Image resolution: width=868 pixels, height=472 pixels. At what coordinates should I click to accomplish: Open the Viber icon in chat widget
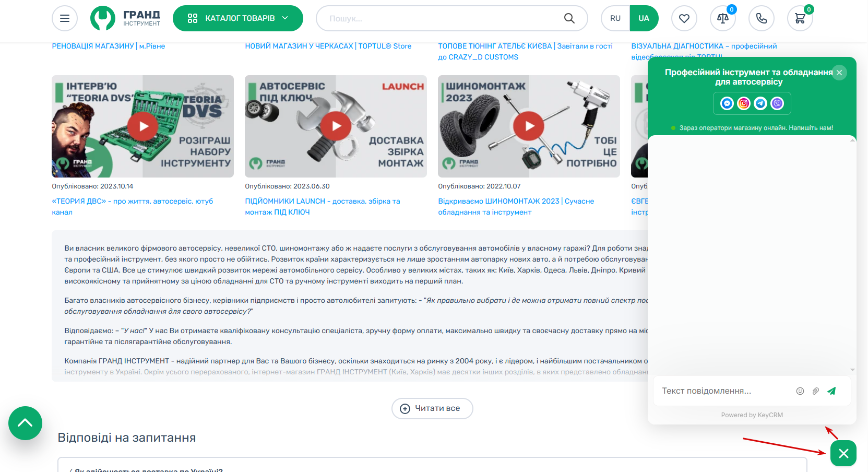coord(777,103)
